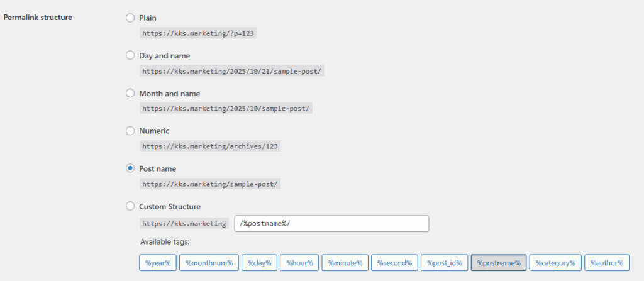Insert the %minute% tag
This screenshot has height=281, width=644.
click(x=345, y=263)
